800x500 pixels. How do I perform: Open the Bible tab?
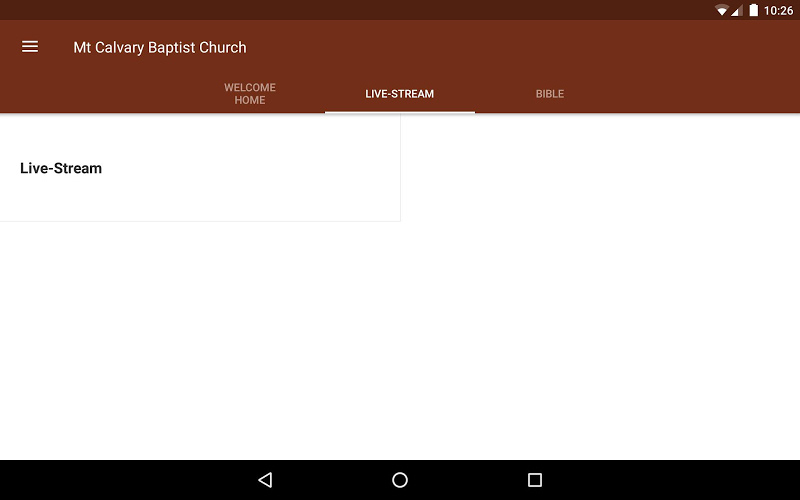[549, 94]
